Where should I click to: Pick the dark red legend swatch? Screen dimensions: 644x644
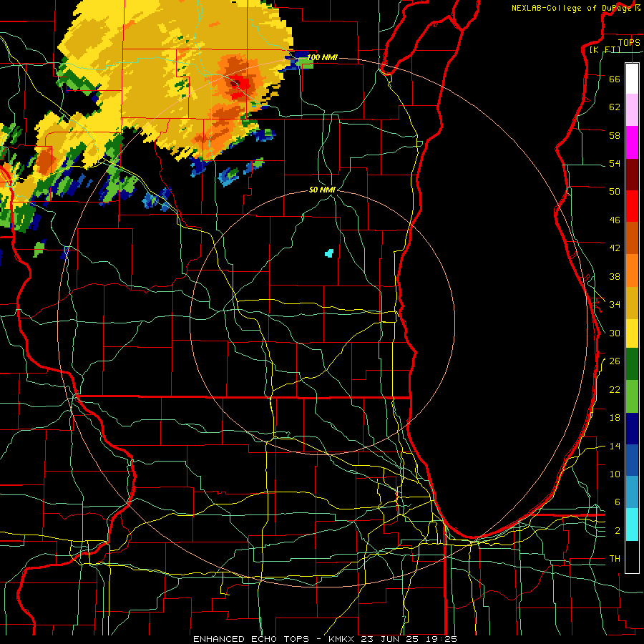(632, 174)
